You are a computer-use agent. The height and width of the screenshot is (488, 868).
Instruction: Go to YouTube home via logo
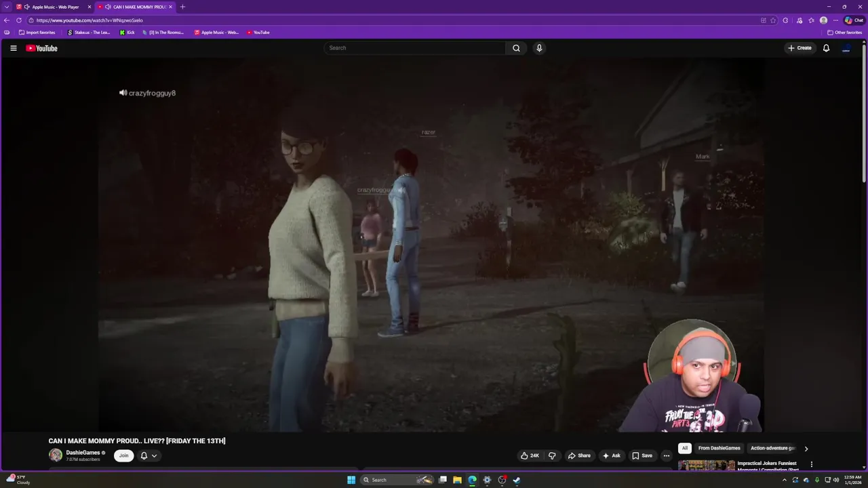pos(41,48)
